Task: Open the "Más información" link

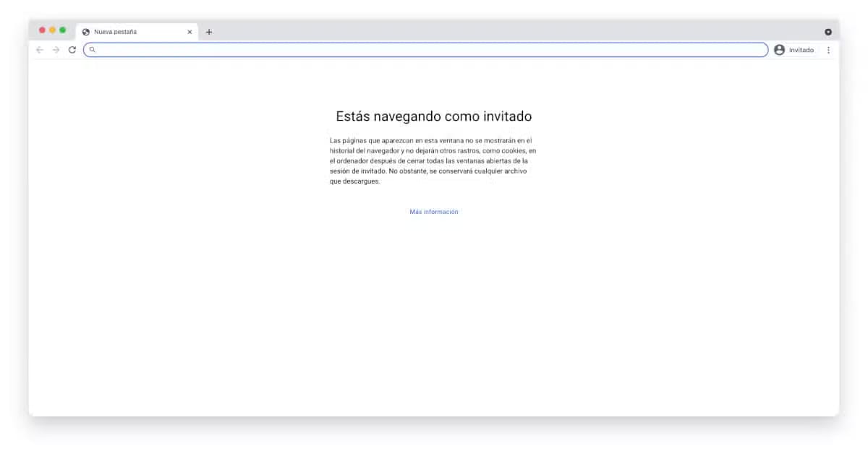Action: (x=433, y=212)
